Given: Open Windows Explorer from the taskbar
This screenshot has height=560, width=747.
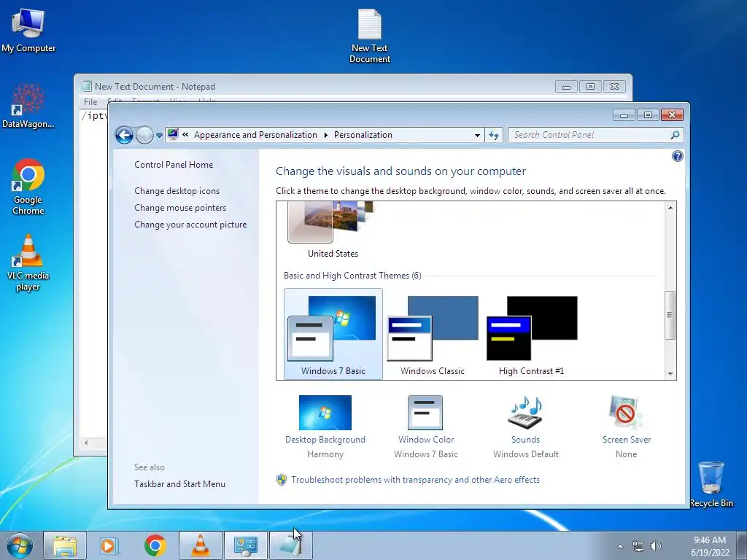Looking at the screenshot, I should coord(65,545).
